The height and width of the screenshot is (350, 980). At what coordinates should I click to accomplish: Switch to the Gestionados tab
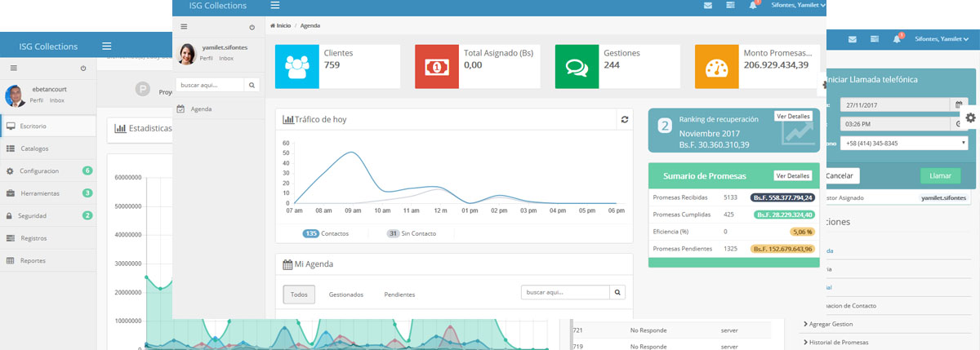tap(345, 294)
